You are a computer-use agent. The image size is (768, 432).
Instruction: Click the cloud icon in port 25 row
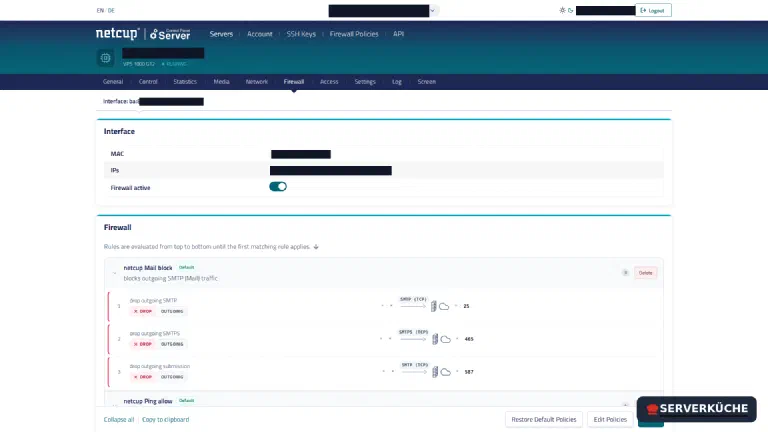(444, 307)
